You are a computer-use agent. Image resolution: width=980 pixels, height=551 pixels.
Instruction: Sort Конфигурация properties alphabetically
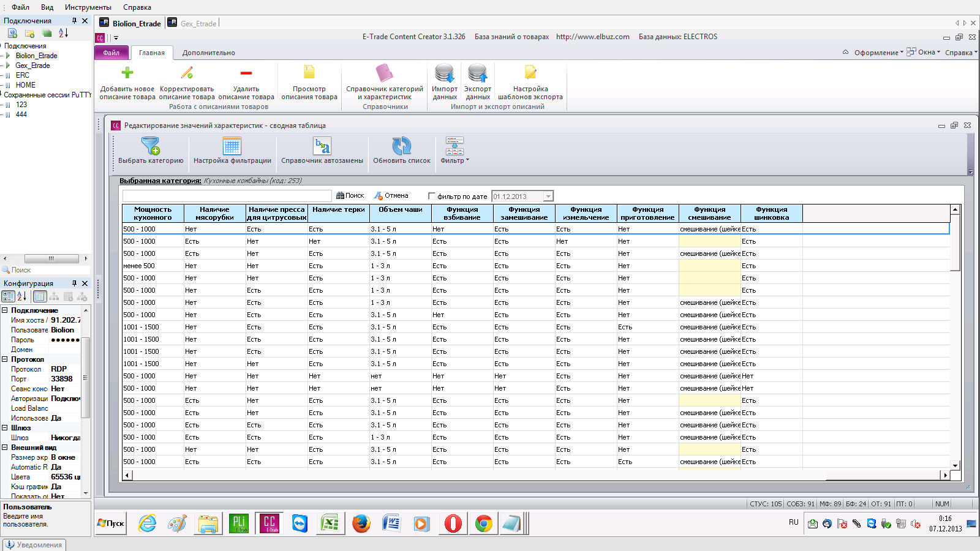(x=22, y=296)
